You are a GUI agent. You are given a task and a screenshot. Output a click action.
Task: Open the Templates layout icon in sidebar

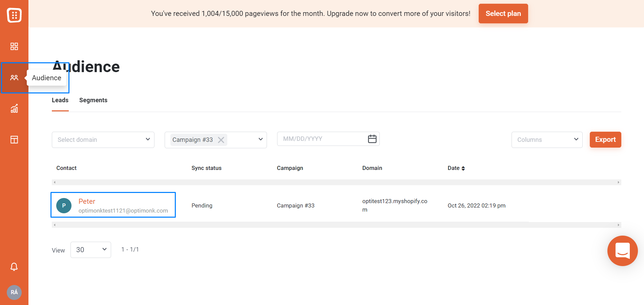click(x=14, y=139)
